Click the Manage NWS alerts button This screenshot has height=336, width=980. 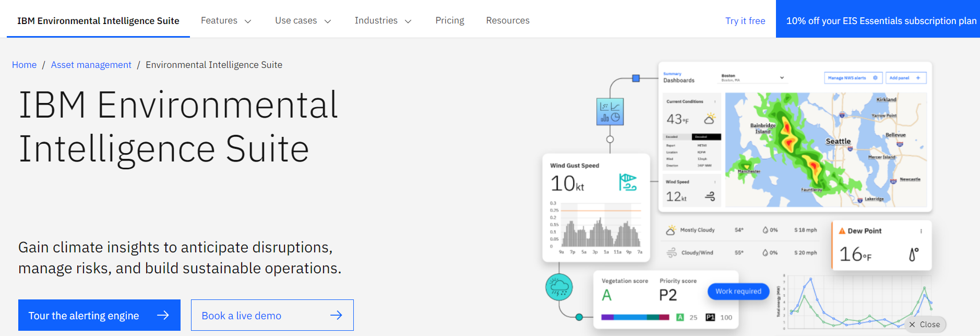tap(853, 78)
